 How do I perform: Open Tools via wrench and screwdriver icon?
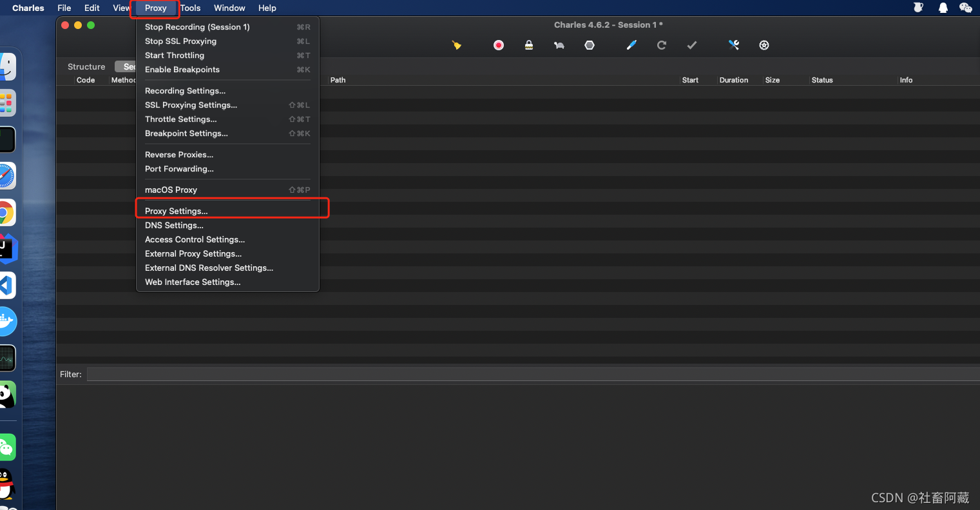click(x=734, y=45)
